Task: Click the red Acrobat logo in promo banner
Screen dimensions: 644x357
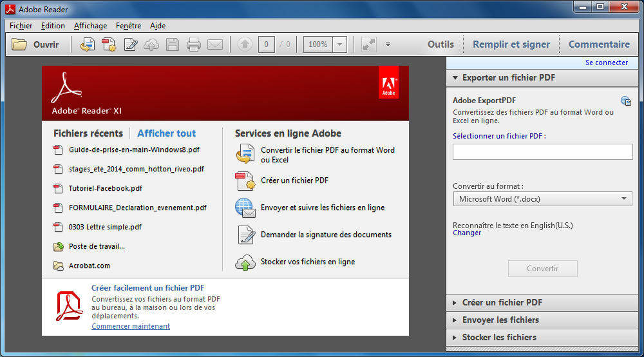Action: tap(69, 306)
